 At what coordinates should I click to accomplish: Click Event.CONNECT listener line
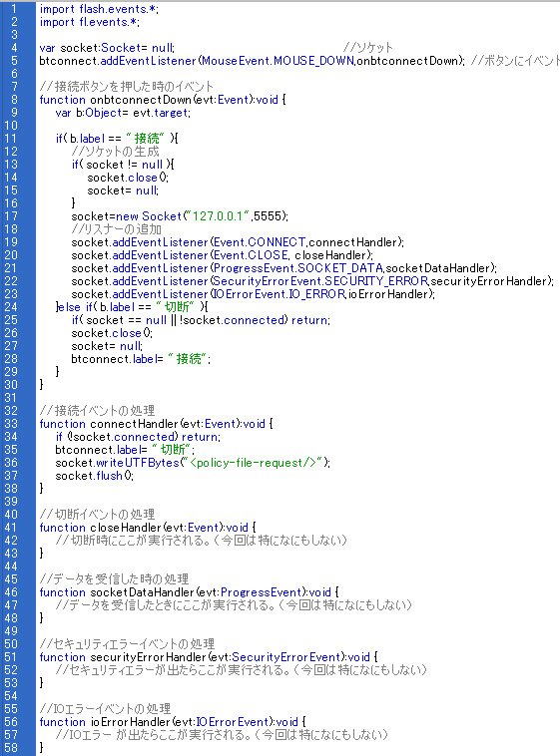[x=238, y=242]
